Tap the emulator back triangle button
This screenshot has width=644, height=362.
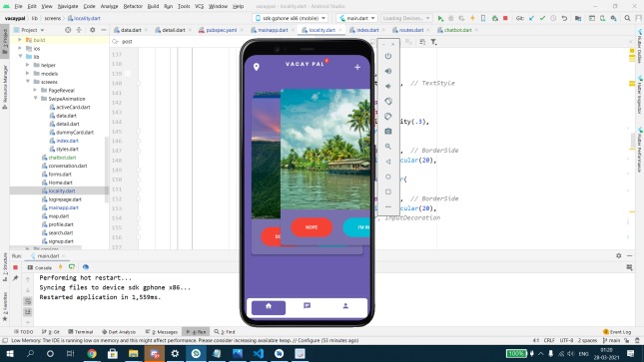point(388,162)
